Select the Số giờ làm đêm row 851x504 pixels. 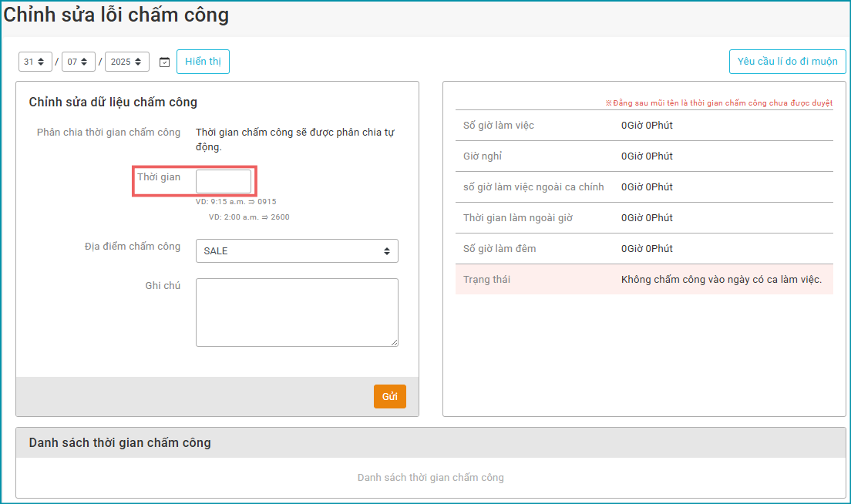[644, 249]
